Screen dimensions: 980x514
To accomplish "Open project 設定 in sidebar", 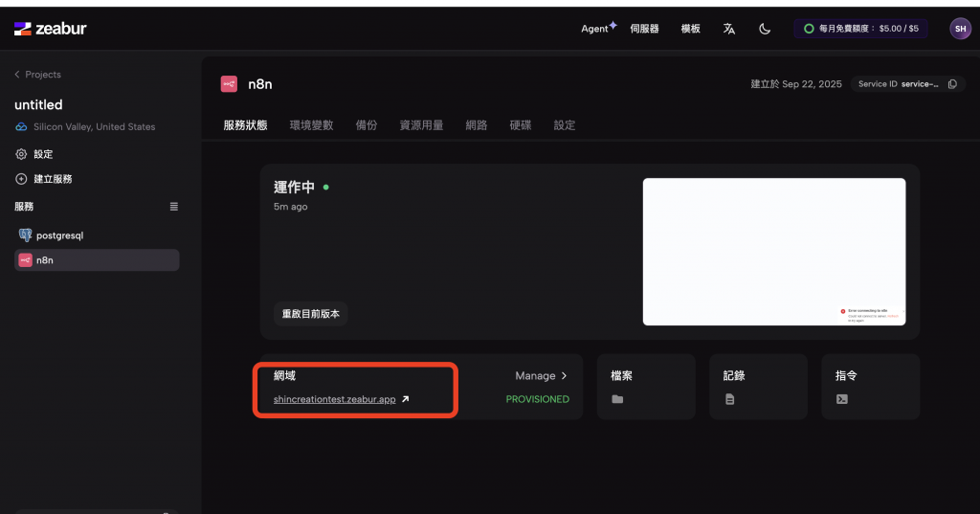I will (43, 154).
